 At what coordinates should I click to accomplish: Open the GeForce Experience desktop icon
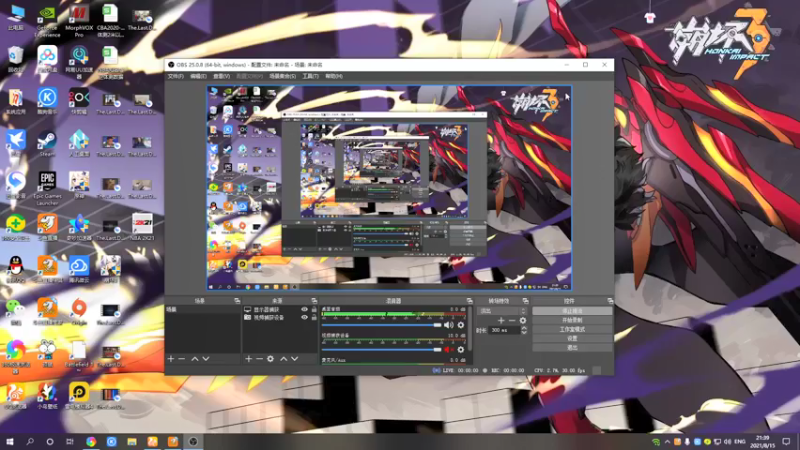tap(47, 21)
